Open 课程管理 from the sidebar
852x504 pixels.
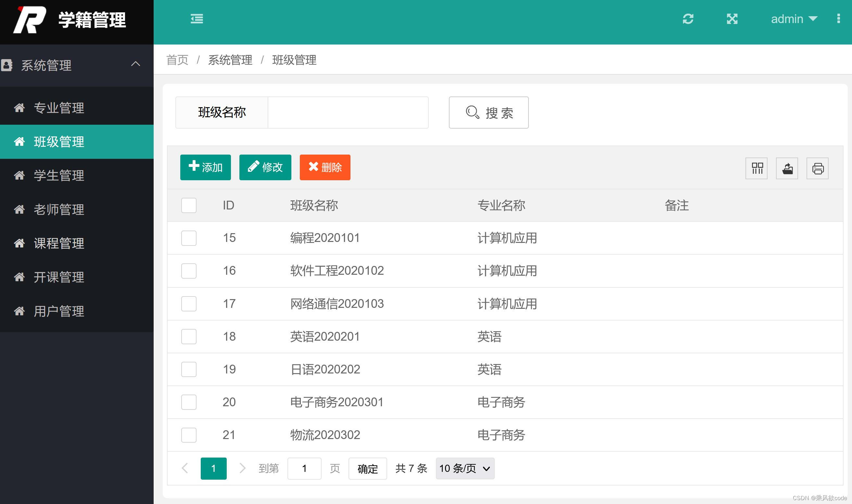[59, 244]
